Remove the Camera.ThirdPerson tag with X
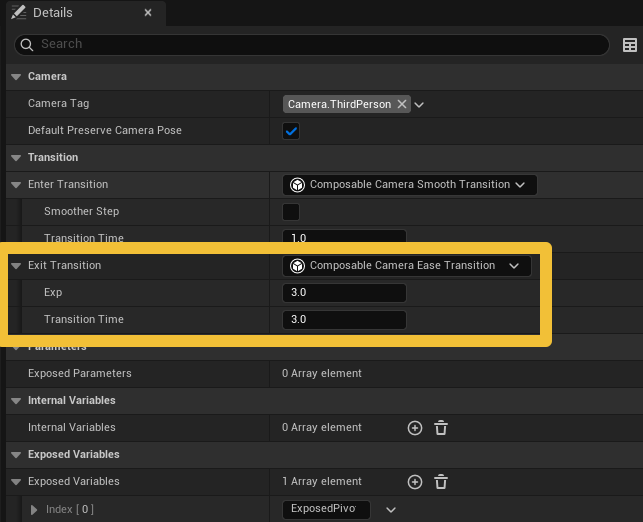 pyautogui.click(x=402, y=104)
